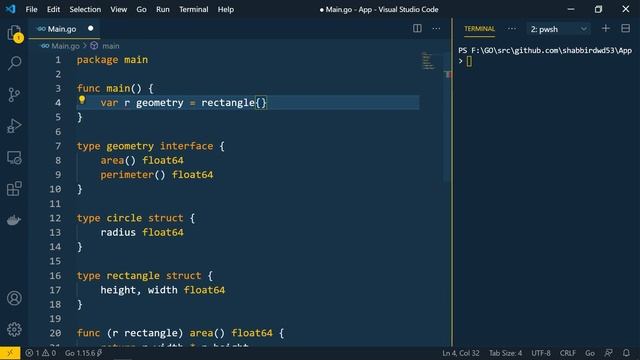Click 'rectangle{}' on line 4
The image size is (640, 360).
(234, 102)
